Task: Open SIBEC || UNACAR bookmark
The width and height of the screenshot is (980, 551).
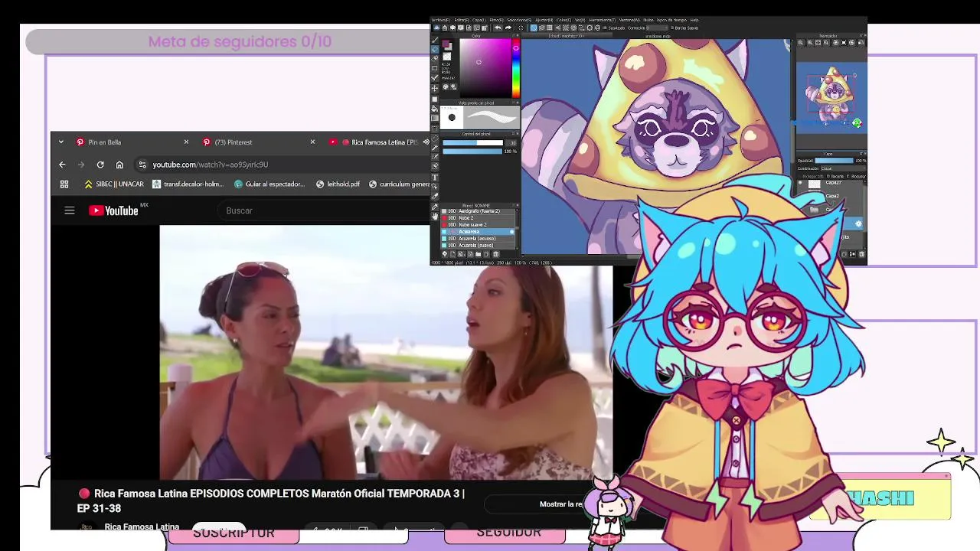Action: [114, 184]
